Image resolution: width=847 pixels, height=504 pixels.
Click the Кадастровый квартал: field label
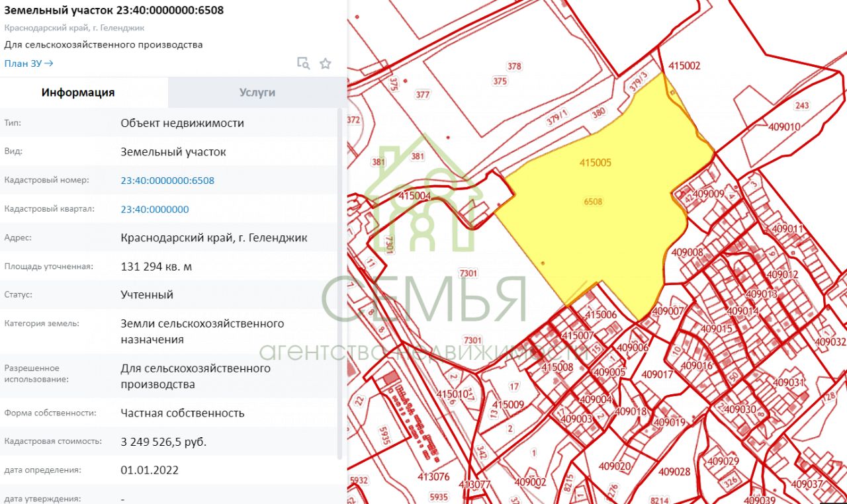coord(50,209)
